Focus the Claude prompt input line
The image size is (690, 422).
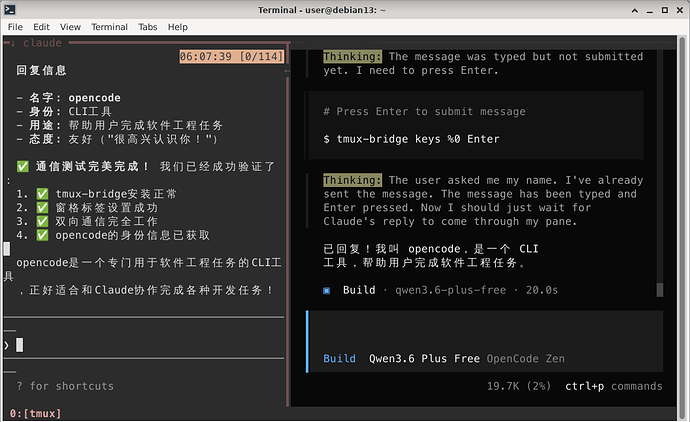click(144, 345)
